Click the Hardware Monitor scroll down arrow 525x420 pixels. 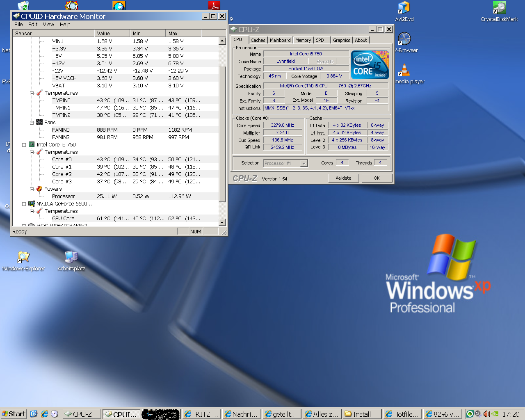222,222
